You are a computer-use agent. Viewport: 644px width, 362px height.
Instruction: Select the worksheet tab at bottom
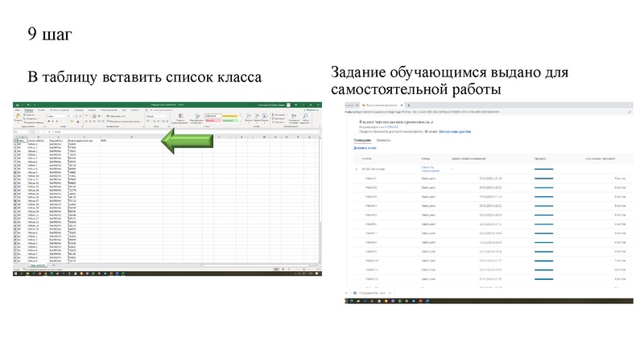[x=38, y=265]
